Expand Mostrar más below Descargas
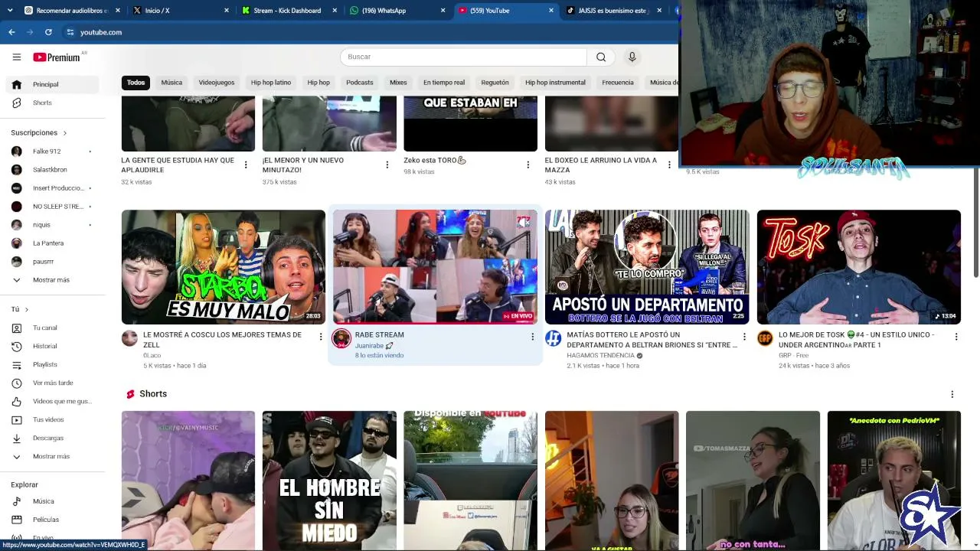980x551 pixels. coord(52,456)
